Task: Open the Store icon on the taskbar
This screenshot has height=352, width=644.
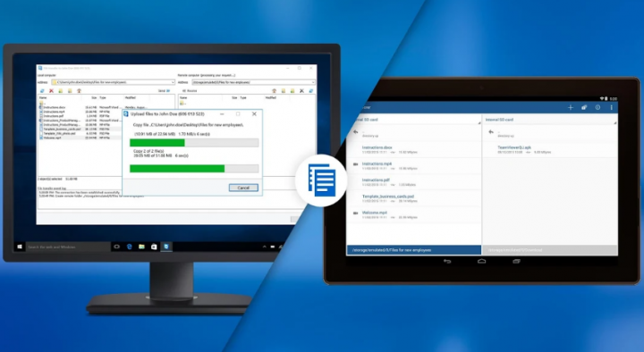Action: tap(154, 247)
